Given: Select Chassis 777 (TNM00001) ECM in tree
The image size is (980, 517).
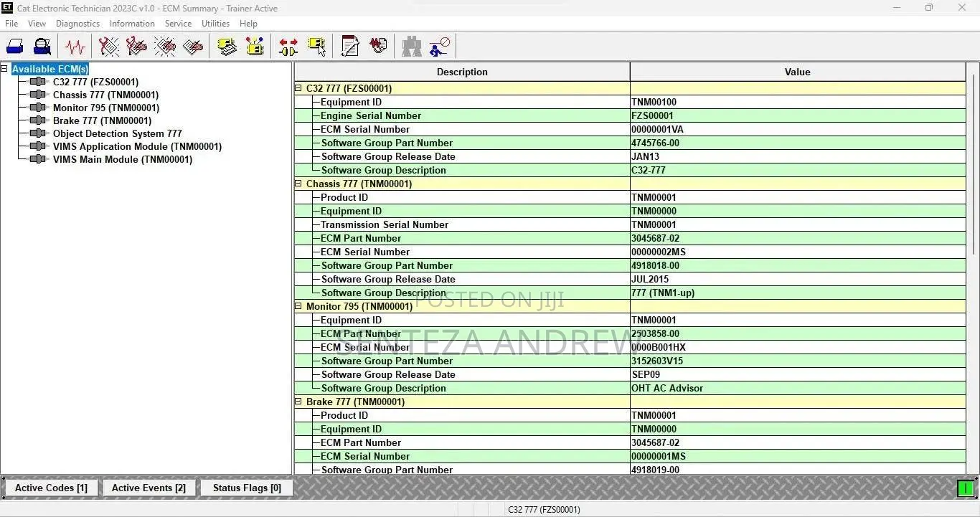Looking at the screenshot, I should (105, 95).
